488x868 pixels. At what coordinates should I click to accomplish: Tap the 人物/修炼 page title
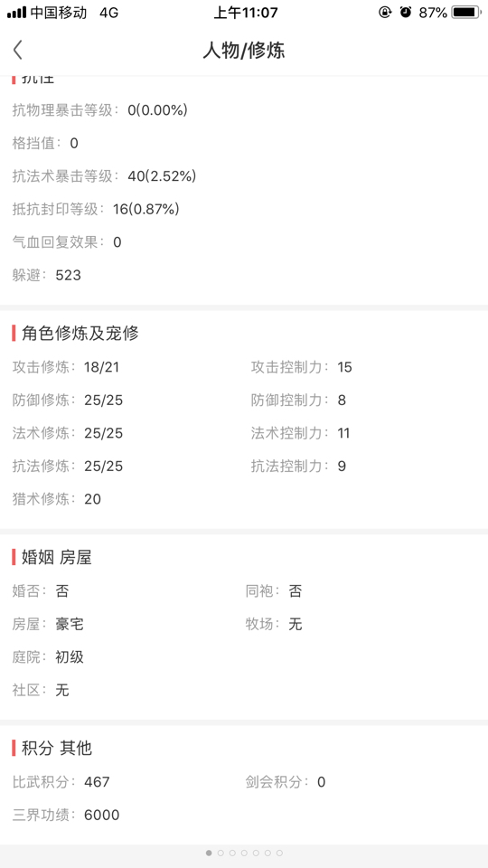[244, 51]
